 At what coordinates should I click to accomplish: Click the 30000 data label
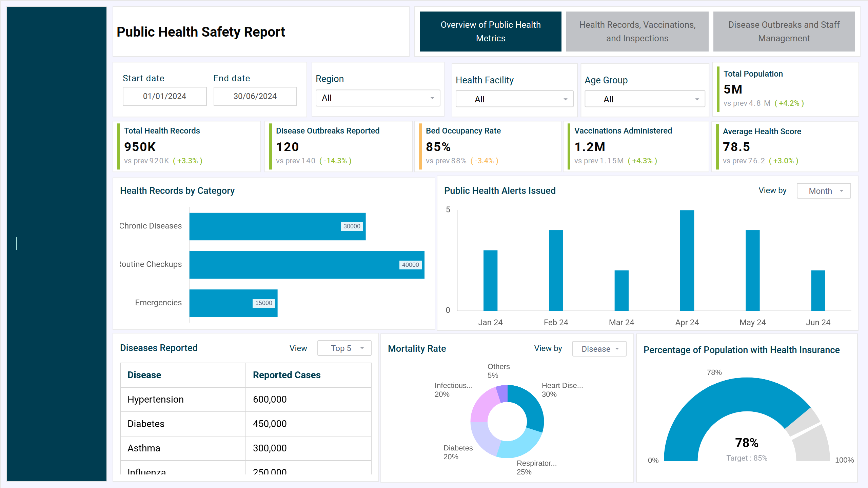click(352, 226)
